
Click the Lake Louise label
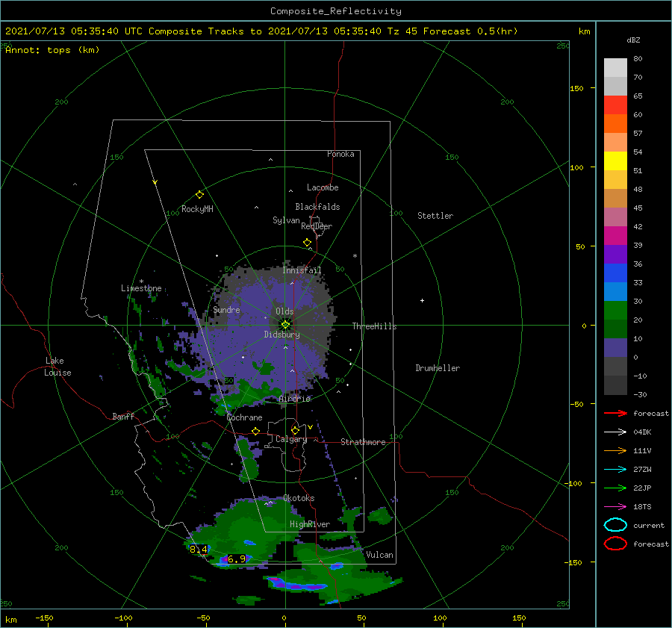coord(57,367)
